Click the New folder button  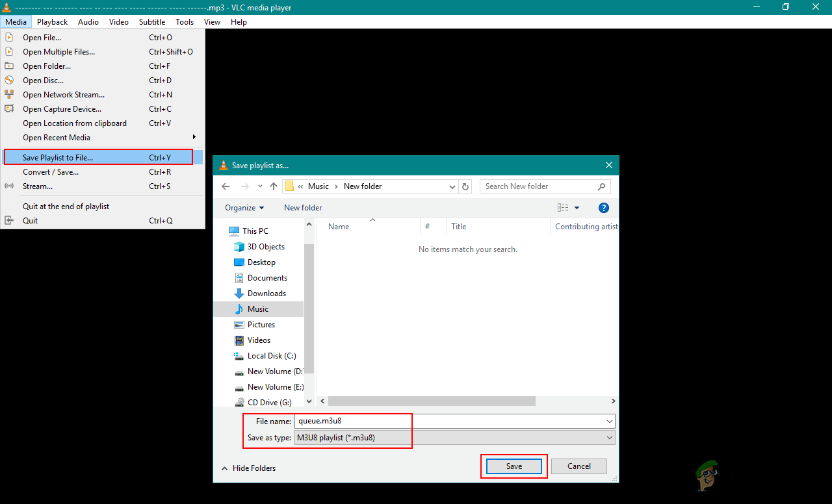click(x=303, y=208)
